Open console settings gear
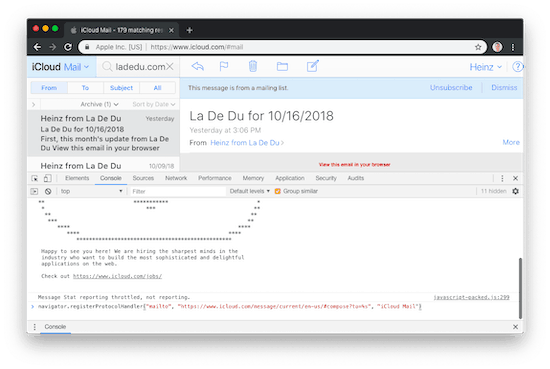550x369 pixels. coord(515,191)
